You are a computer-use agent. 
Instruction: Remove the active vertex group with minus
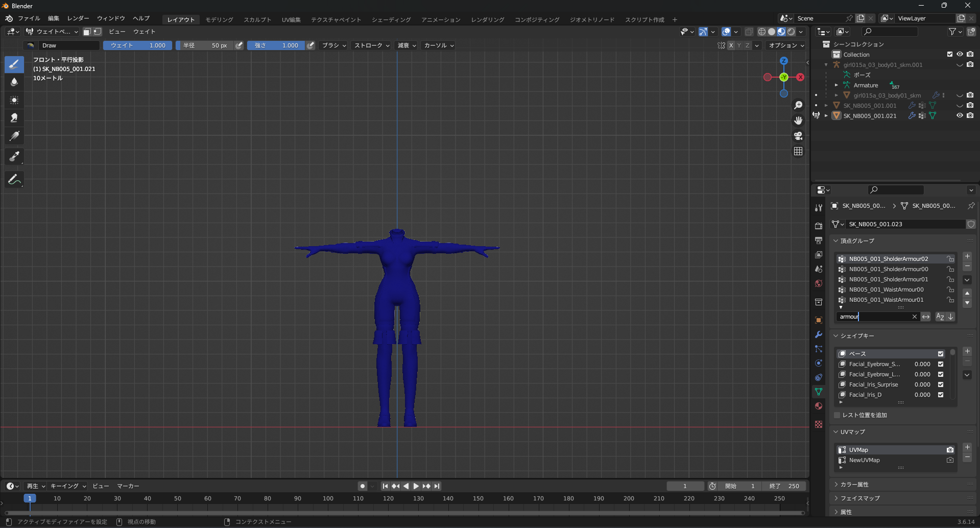[x=967, y=267]
